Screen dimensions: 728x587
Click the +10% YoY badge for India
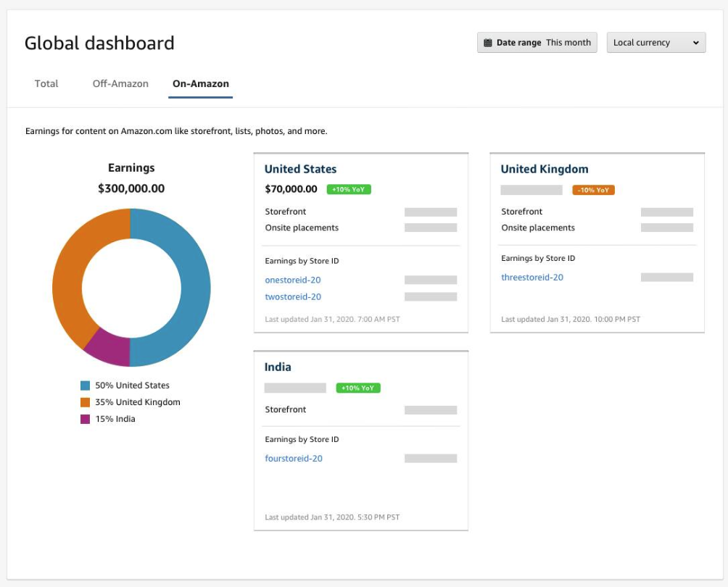tap(358, 388)
